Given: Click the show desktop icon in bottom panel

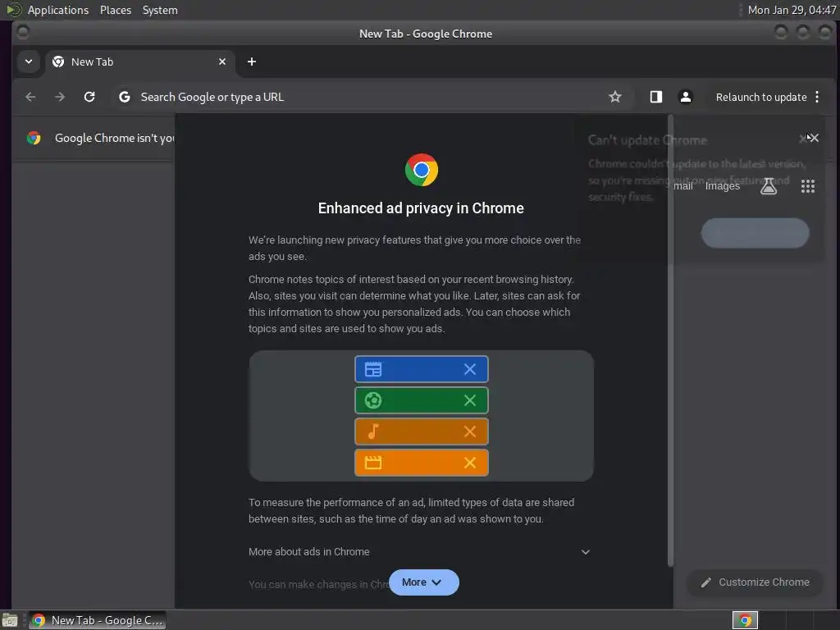Looking at the screenshot, I should tap(10, 621).
